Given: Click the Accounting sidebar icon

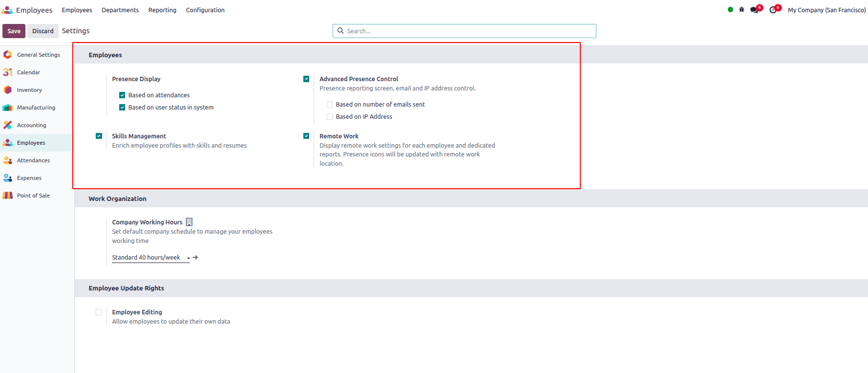Looking at the screenshot, I should tap(8, 125).
